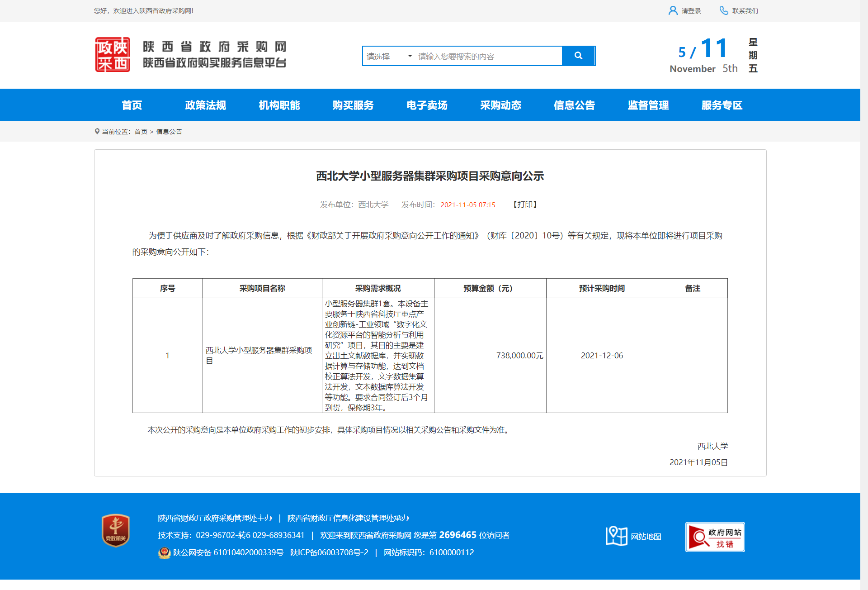Click the phone contact-us icon
Screen dimensions: 868x590
point(724,10)
